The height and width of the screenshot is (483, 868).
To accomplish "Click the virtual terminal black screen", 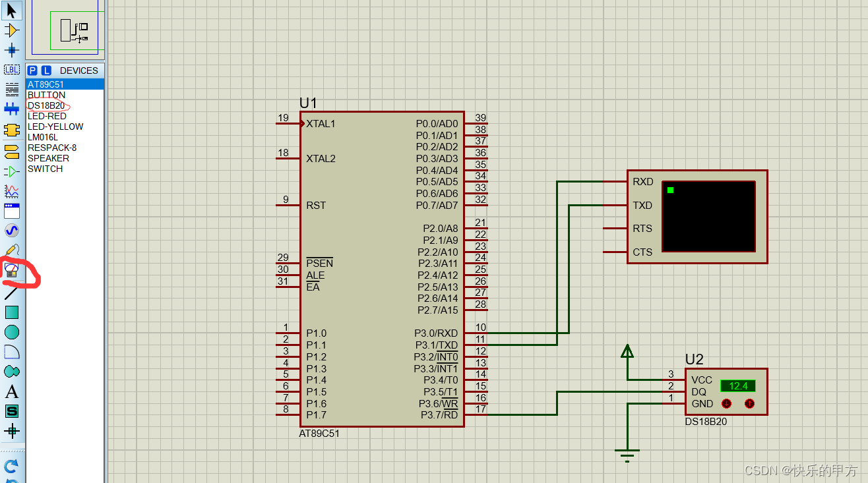I will [x=708, y=216].
